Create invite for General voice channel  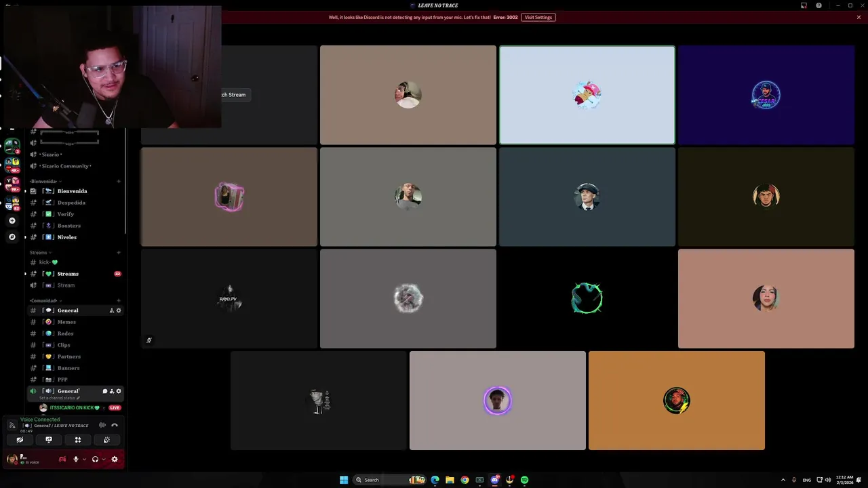[112, 391]
